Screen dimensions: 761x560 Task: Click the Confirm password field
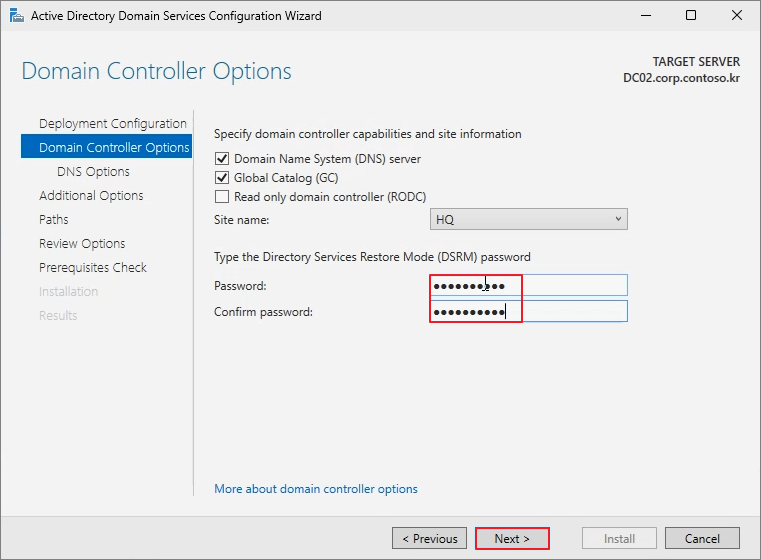click(529, 312)
